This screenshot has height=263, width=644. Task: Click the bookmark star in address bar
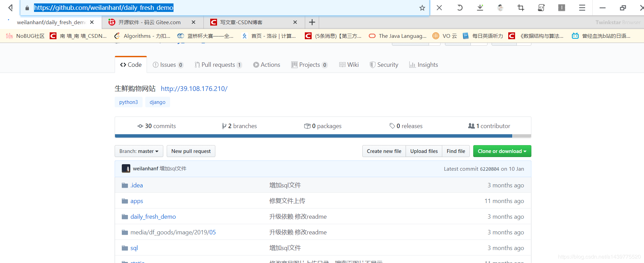pyautogui.click(x=422, y=8)
